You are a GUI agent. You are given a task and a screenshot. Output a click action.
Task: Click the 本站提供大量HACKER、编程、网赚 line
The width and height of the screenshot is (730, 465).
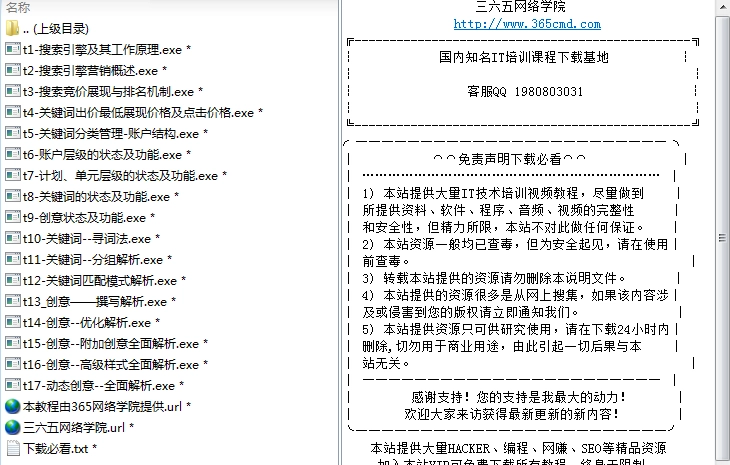pyautogui.click(x=518, y=448)
